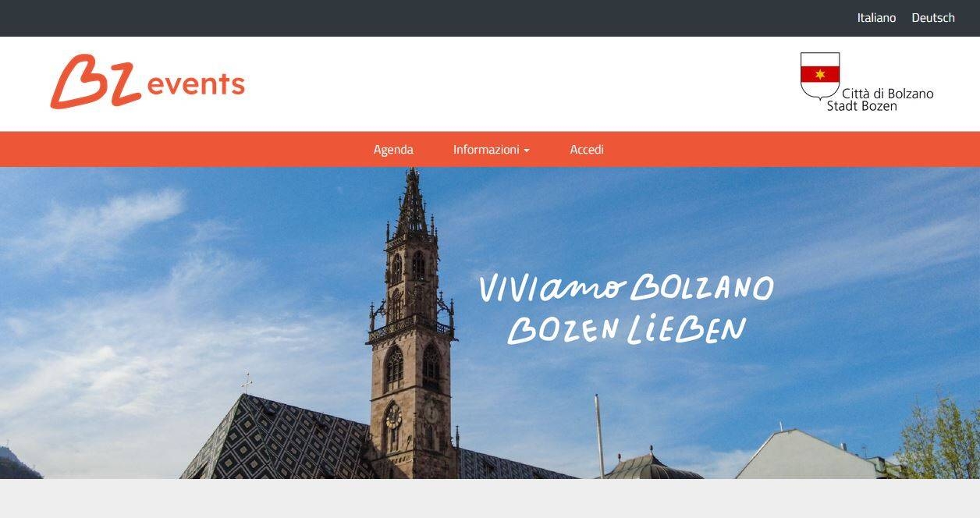980x518 pixels.
Task: Select Accedi to log in
Action: click(587, 150)
